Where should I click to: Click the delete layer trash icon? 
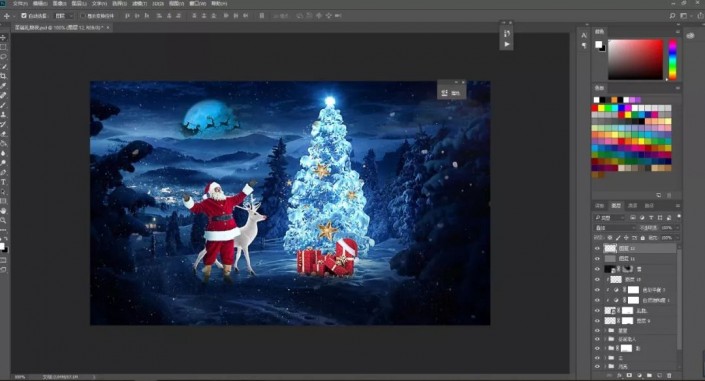(669, 375)
